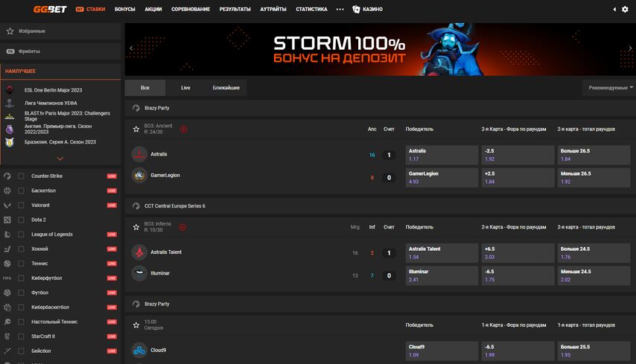The image size is (636, 364).
Task: Check the Киберфутбол filter checkbox
Action: 21,278
